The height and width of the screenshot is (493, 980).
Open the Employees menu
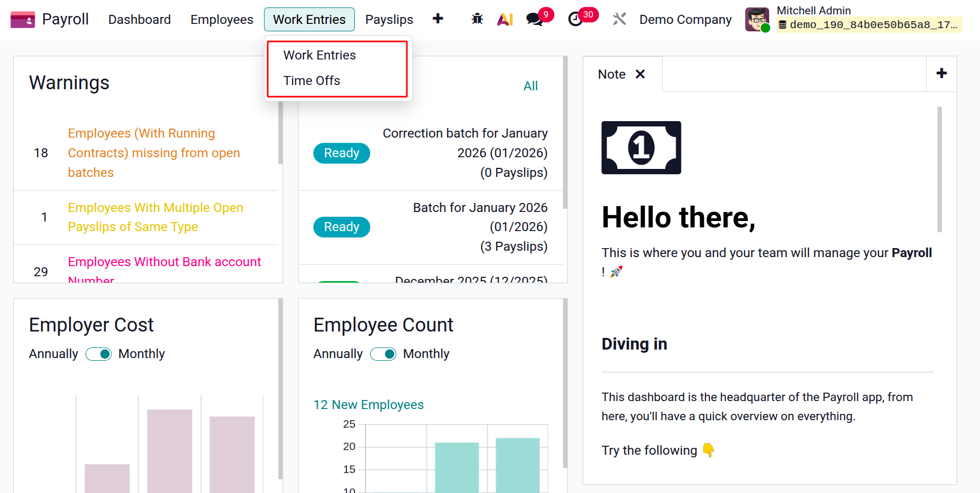(x=222, y=20)
